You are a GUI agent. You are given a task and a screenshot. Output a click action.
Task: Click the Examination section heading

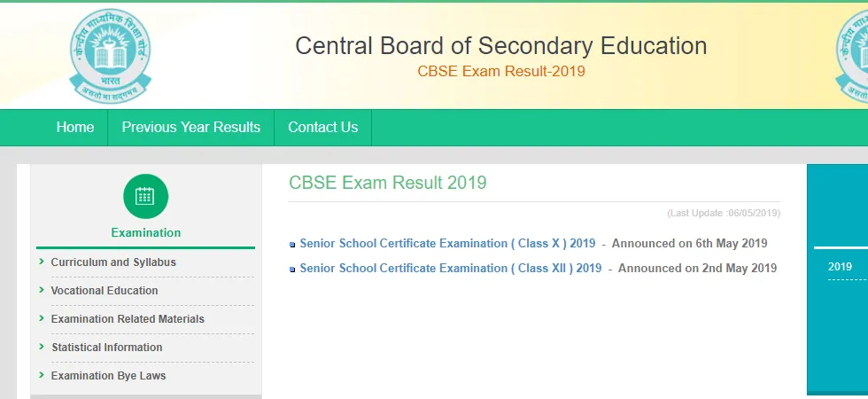[x=145, y=232]
